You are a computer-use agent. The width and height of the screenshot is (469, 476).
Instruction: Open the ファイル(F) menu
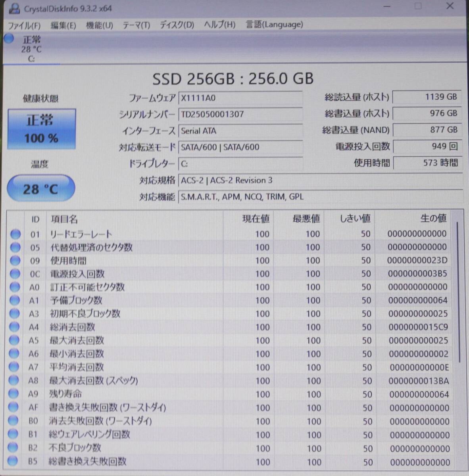(x=25, y=25)
